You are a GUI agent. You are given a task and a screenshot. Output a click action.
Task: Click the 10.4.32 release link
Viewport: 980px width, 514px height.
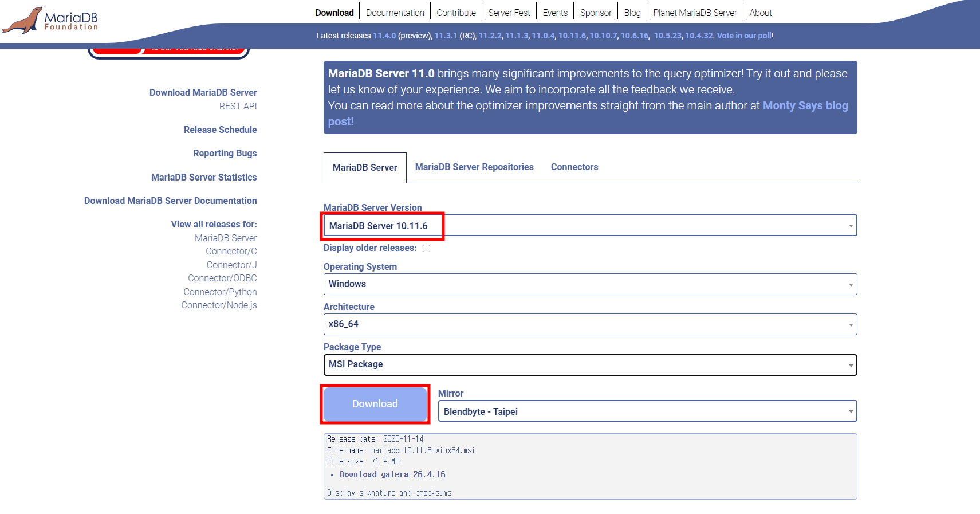coord(699,36)
